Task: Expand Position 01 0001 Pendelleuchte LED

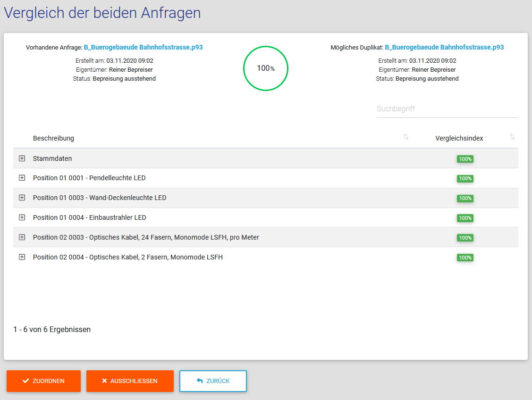Action: (x=22, y=178)
